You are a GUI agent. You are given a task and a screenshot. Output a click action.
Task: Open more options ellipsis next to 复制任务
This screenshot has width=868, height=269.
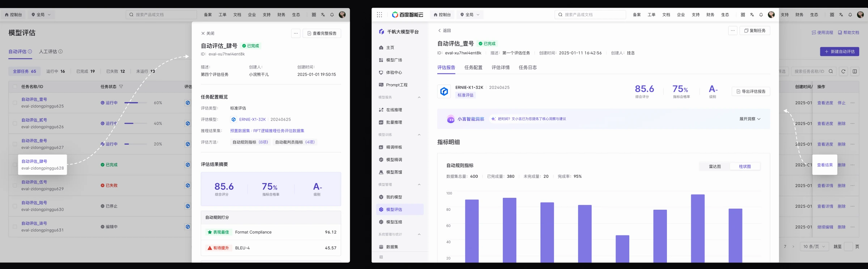[x=733, y=31]
